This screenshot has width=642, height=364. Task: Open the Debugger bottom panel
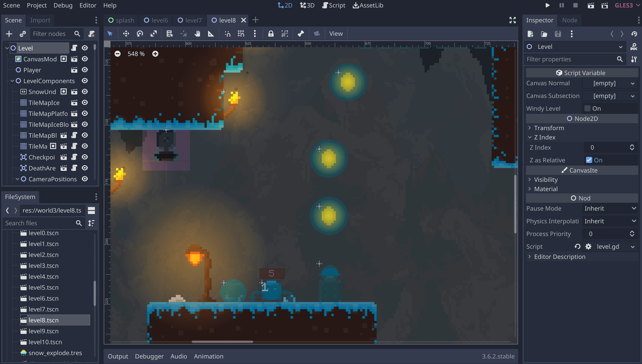149,356
